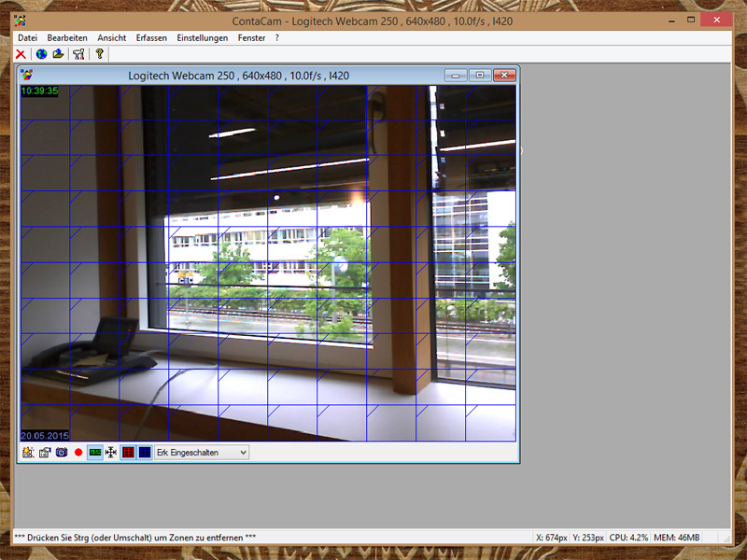
Task: Click the red X close-device toolbar icon
Action: pyautogui.click(x=21, y=54)
